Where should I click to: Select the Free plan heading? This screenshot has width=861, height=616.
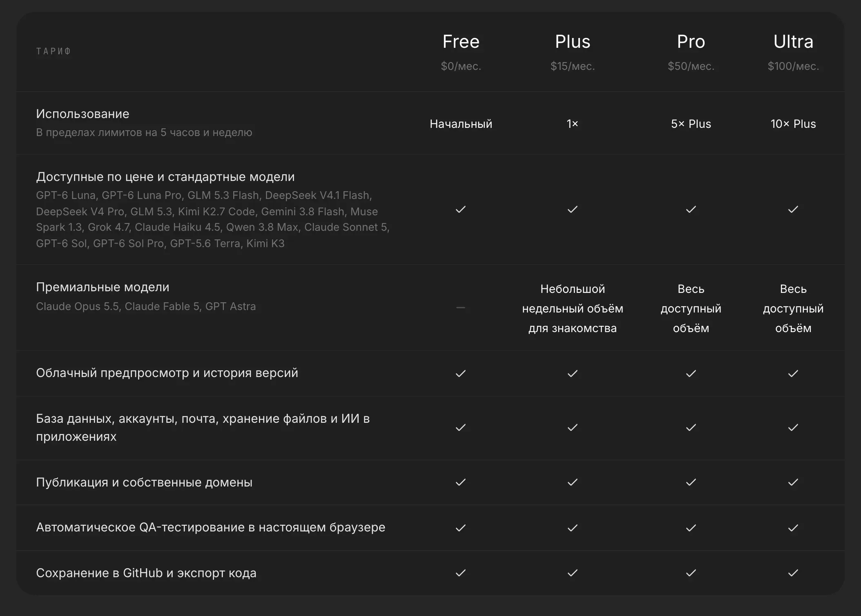tap(461, 42)
